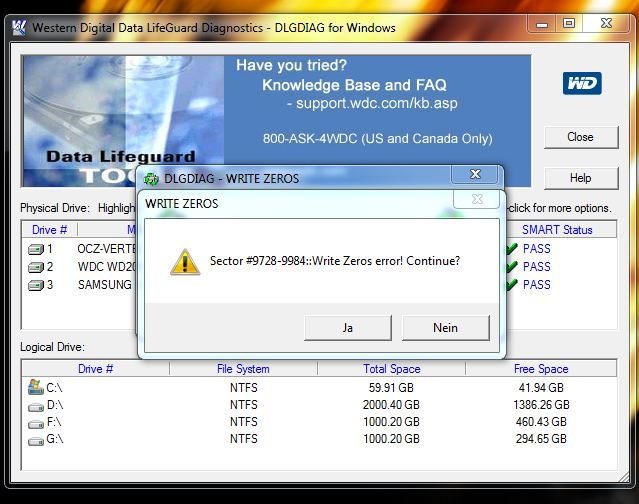Screen dimensions: 639x504
Task: Click the Sector #9728-9984 error message
Action: coord(335,261)
